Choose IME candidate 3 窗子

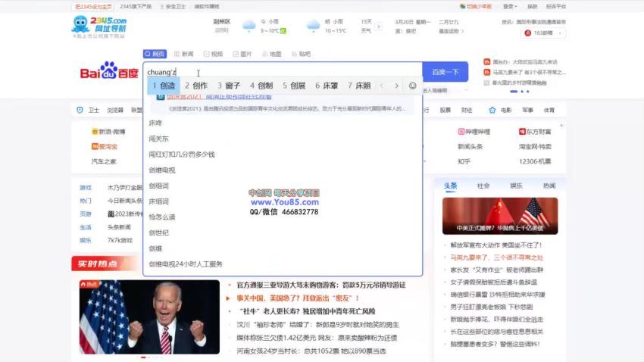229,86
